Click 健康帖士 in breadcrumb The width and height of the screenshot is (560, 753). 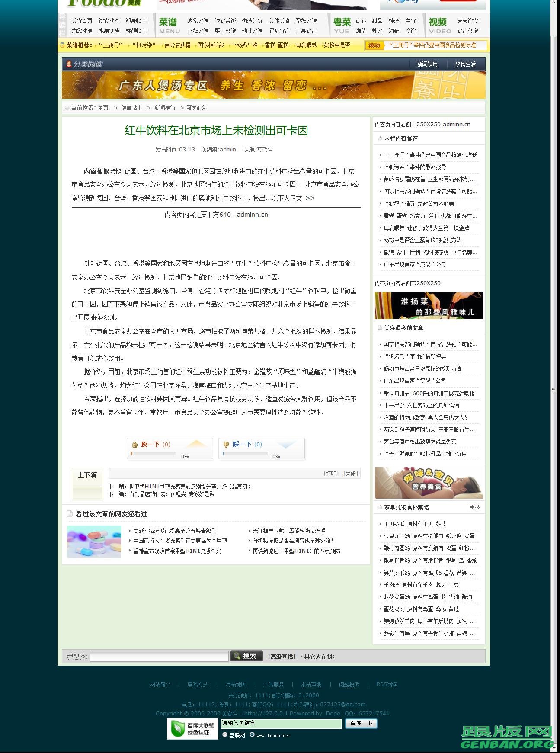(x=131, y=108)
